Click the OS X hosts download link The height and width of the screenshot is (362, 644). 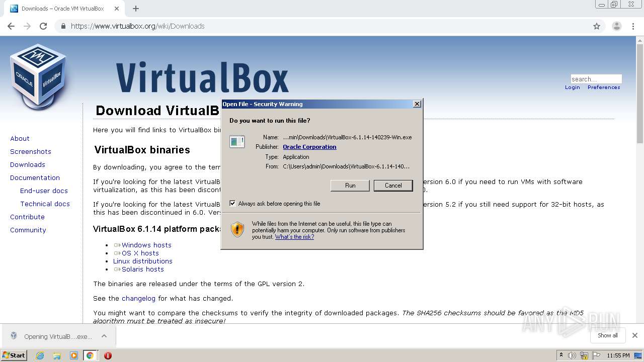click(x=140, y=253)
